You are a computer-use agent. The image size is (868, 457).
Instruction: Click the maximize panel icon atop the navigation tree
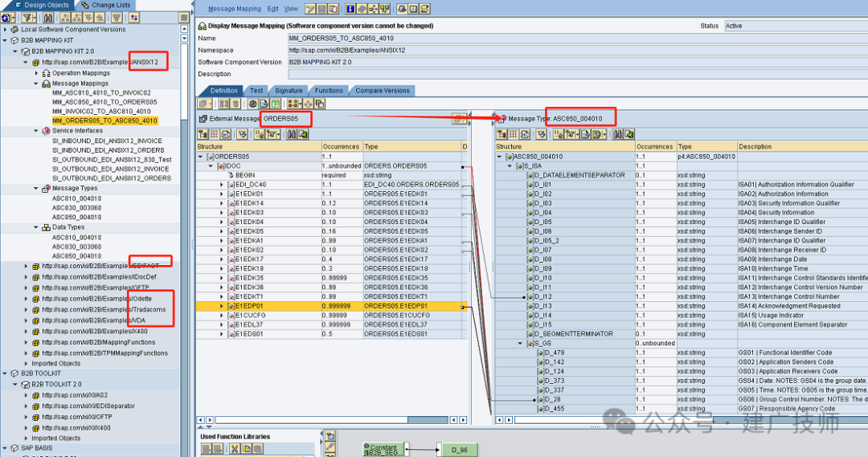(x=184, y=18)
